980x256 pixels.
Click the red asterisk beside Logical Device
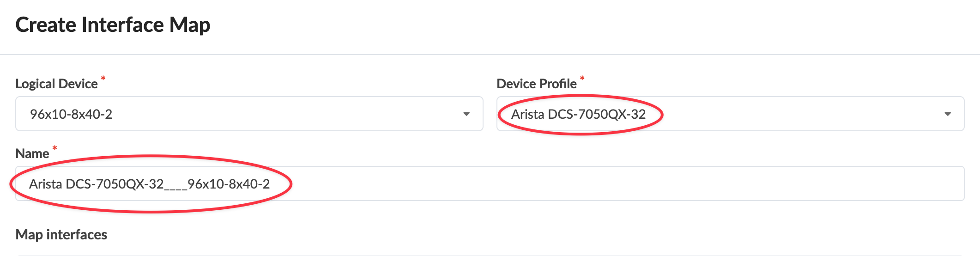(103, 78)
